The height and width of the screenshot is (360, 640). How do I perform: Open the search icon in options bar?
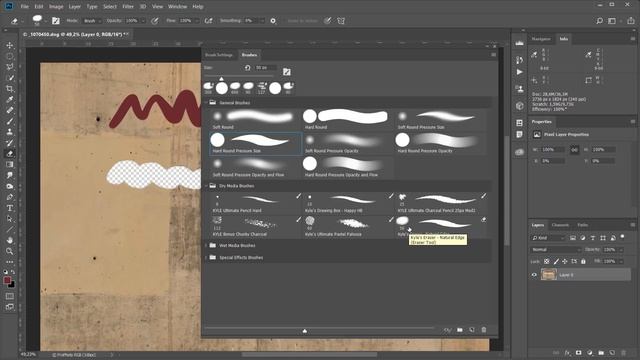[x=599, y=21]
